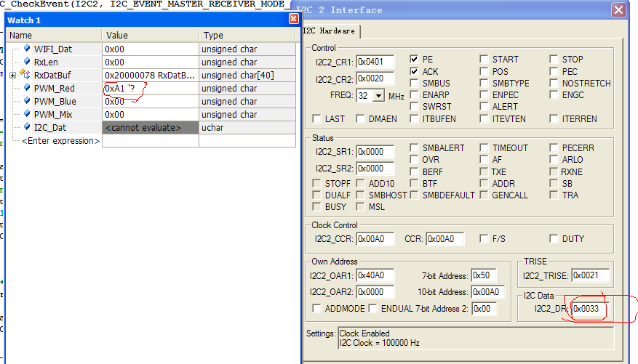This screenshot has height=364, width=638.
Task: Click the WIFI_Dat variable icon
Action: (27, 49)
